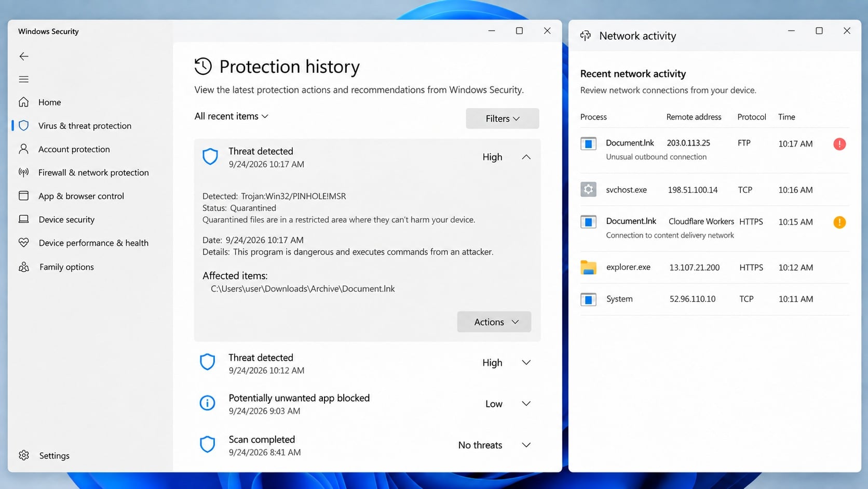
Task: Click Trojan:Win32/PINHOLE!MSR detection name
Action: pyautogui.click(x=293, y=196)
